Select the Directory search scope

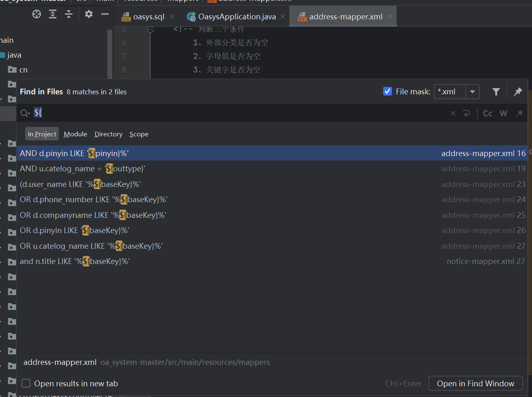pos(109,134)
